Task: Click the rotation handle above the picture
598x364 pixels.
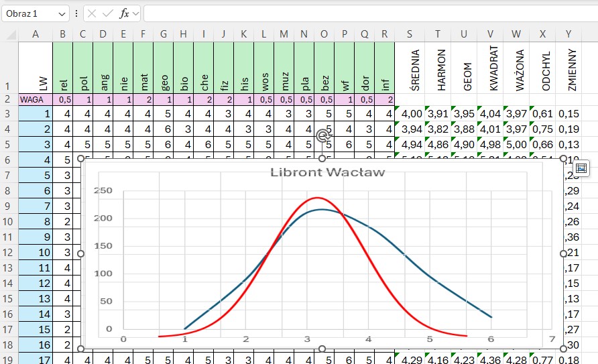Action: (x=322, y=136)
